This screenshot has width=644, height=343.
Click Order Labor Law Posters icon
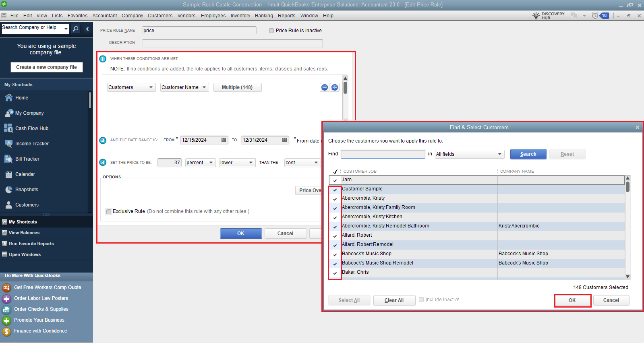pyautogui.click(x=6, y=299)
